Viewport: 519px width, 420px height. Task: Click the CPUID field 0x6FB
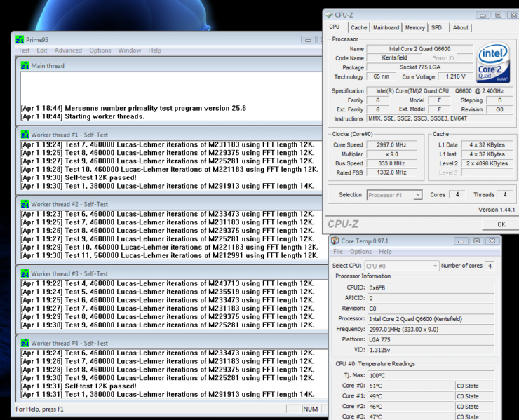coord(431,288)
